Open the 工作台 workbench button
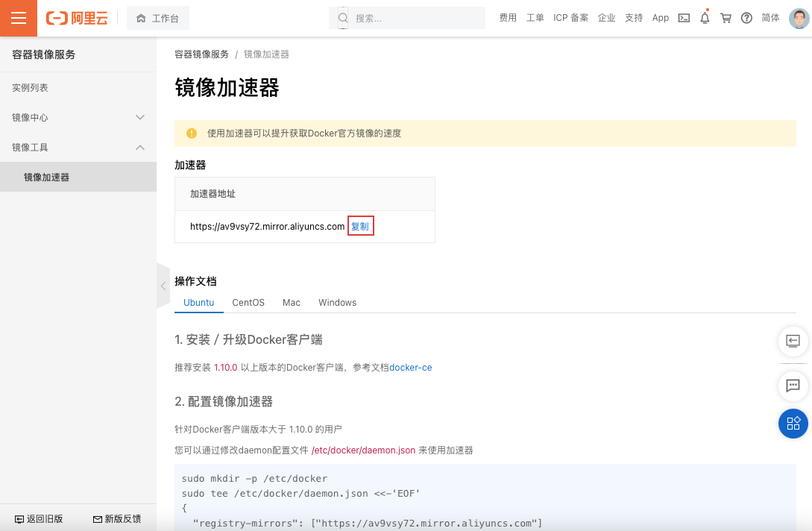The height and width of the screenshot is (531, 812). (158, 18)
